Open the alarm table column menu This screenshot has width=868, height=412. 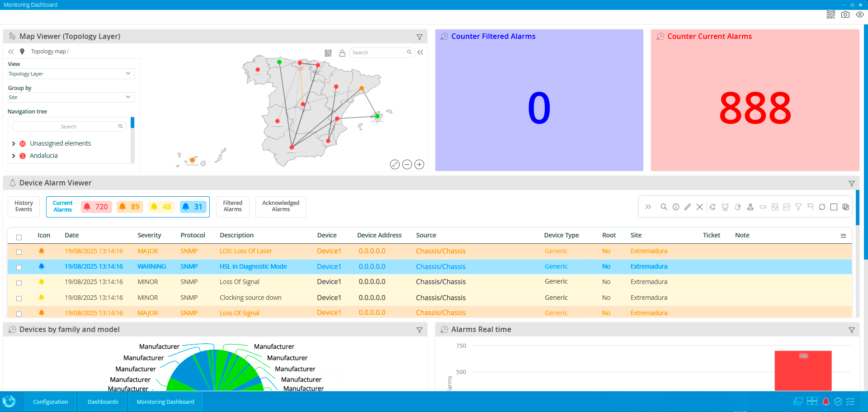click(843, 236)
